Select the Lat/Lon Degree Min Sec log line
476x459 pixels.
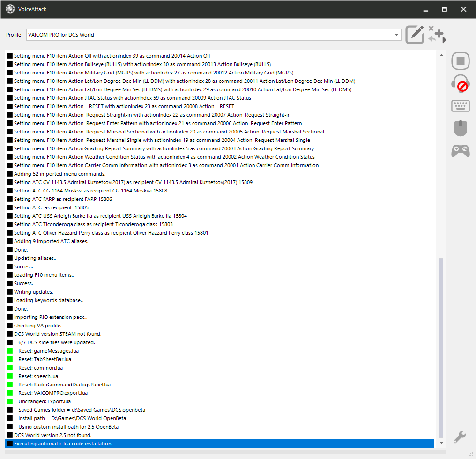(219, 89)
